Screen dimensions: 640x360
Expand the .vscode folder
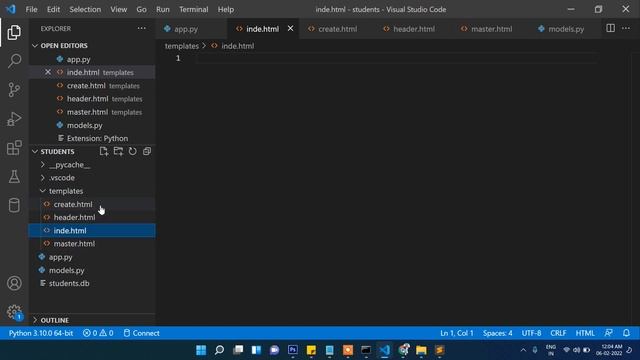42,178
